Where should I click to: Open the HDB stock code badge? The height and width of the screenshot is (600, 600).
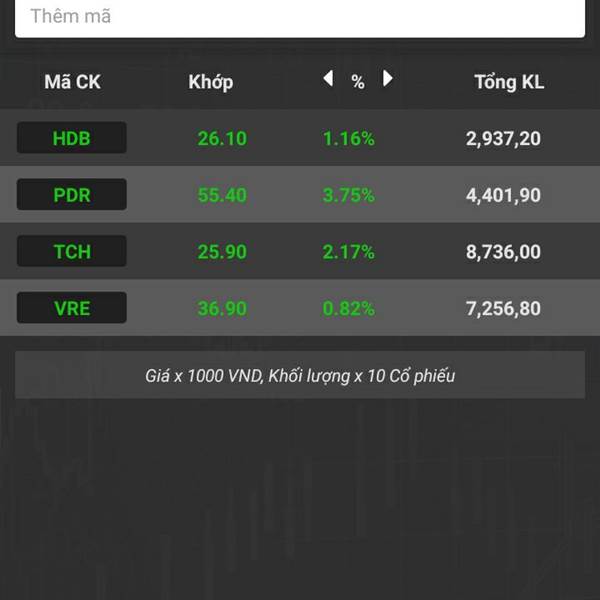(72, 138)
